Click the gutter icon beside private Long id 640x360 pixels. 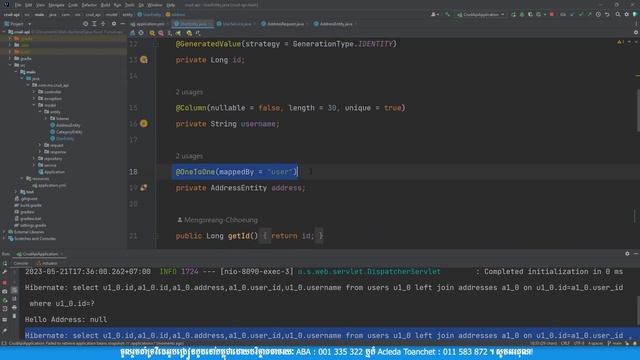144,60
